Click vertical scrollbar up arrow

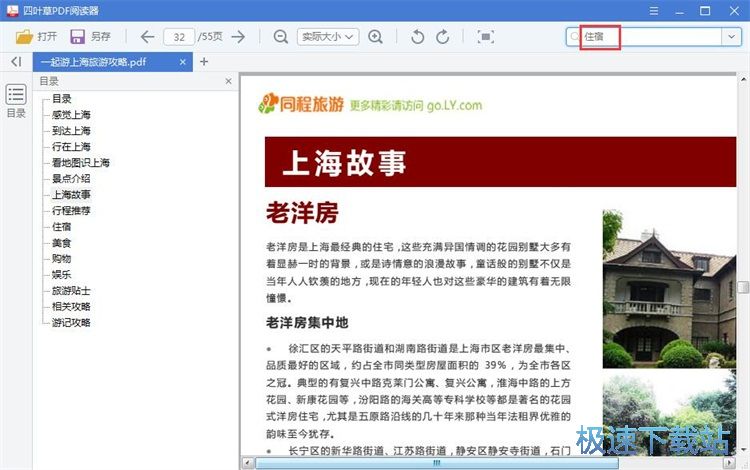coord(743,79)
